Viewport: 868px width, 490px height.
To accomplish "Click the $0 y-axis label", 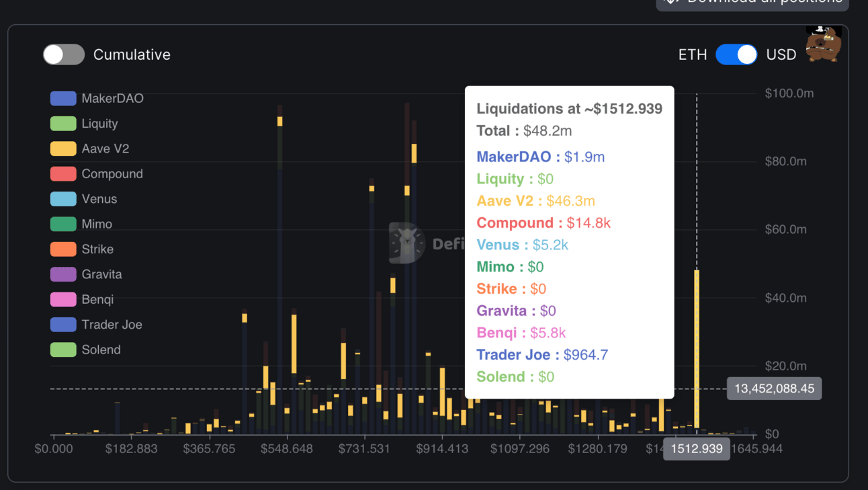I will 771,434.
